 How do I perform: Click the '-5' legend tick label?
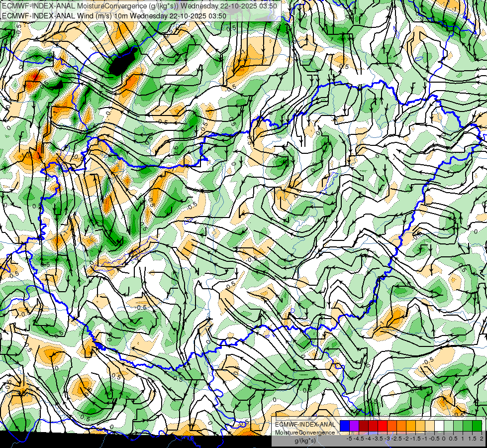[x=349, y=439]
